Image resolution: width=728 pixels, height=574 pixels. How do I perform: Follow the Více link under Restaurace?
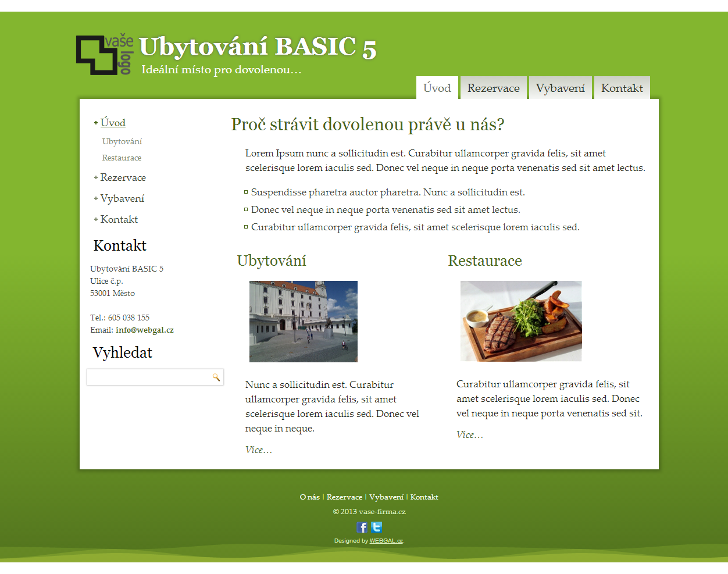(469, 434)
